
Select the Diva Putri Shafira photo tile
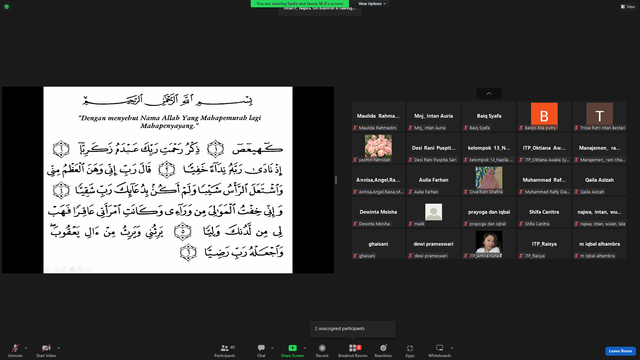tap(489, 180)
